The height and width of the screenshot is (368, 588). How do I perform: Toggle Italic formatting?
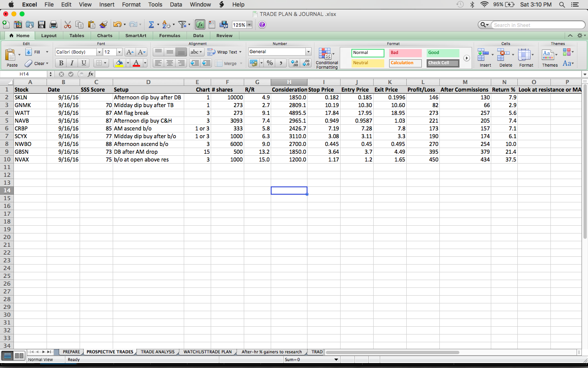click(x=72, y=63)
